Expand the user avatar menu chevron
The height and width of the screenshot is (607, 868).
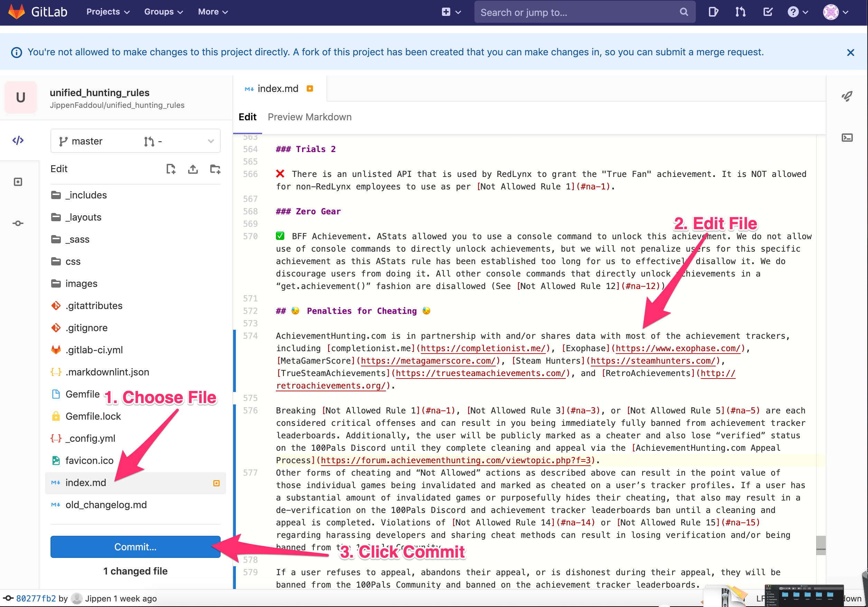(x=846, y=12)
